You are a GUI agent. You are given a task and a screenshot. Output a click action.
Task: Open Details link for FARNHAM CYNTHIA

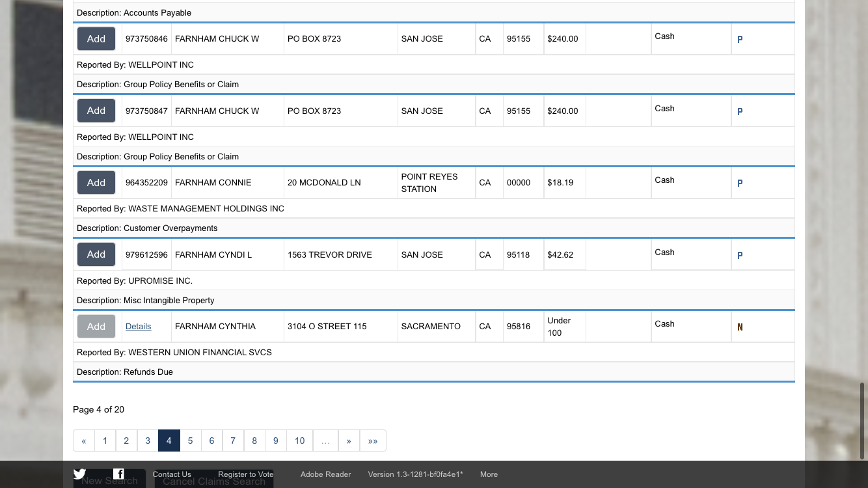coord(138,327)
